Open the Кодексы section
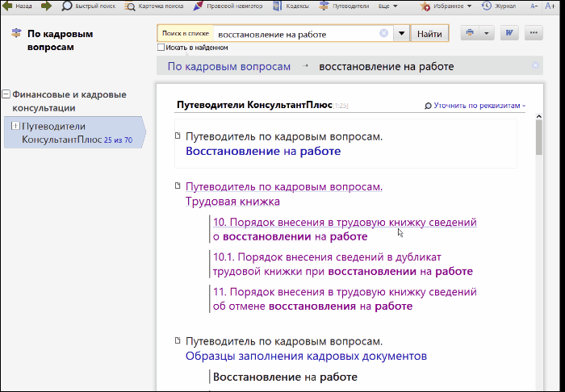 [x=291, y=6]
